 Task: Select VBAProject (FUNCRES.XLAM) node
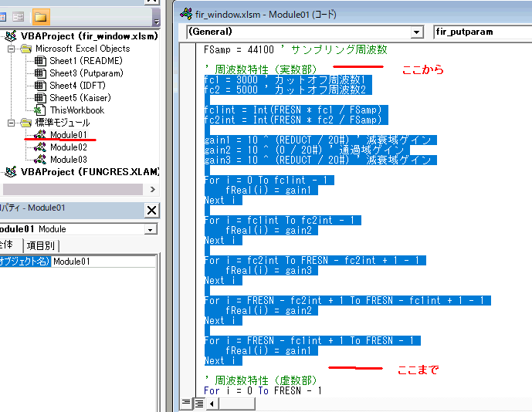pyautogui.click(x=90, y=172)
